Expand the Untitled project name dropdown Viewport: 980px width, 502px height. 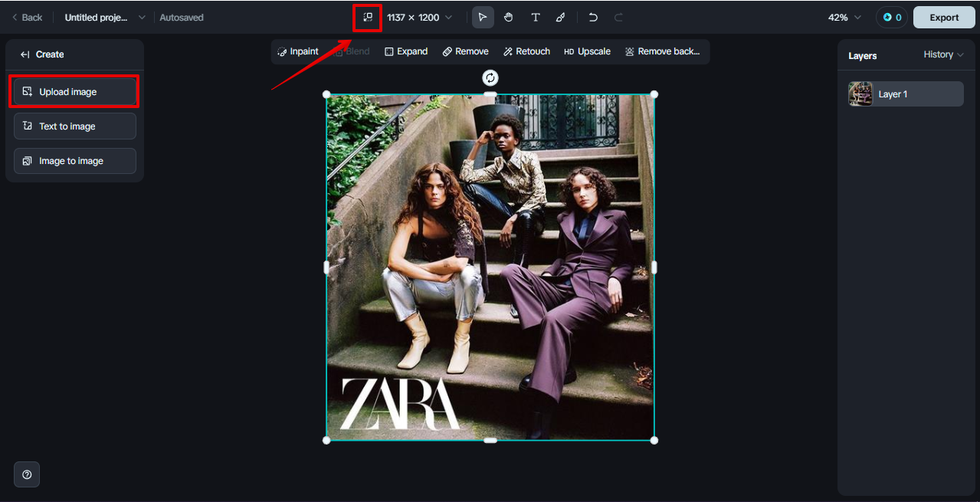142,17
